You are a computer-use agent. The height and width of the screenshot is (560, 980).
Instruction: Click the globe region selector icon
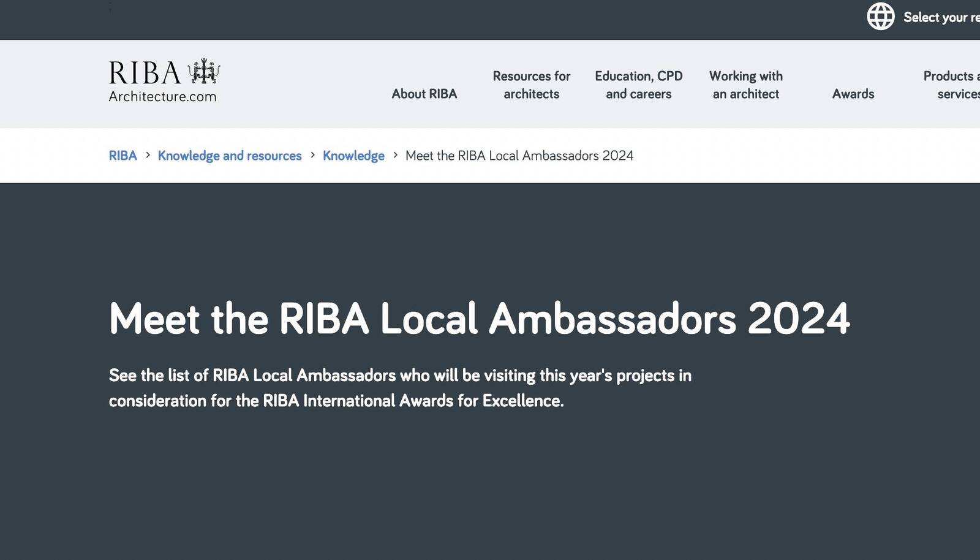[x=880, y=17]
